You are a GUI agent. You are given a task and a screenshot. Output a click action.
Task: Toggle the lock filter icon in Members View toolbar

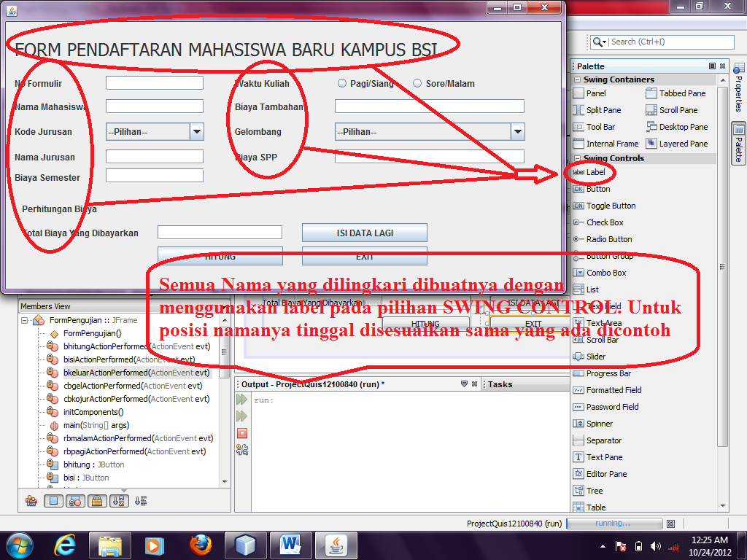coord(98,501)
